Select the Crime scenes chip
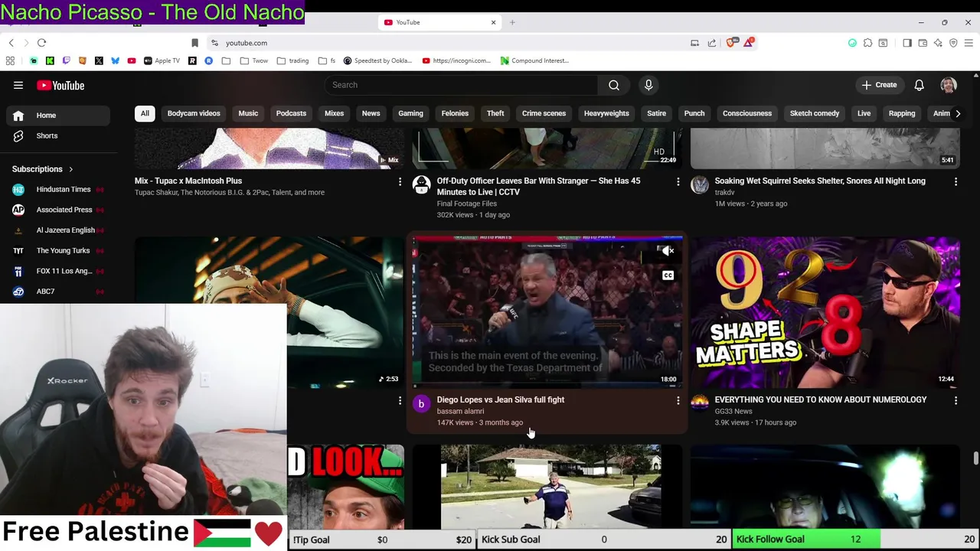This screenshot has width=980, height=551. coord(544,113)
